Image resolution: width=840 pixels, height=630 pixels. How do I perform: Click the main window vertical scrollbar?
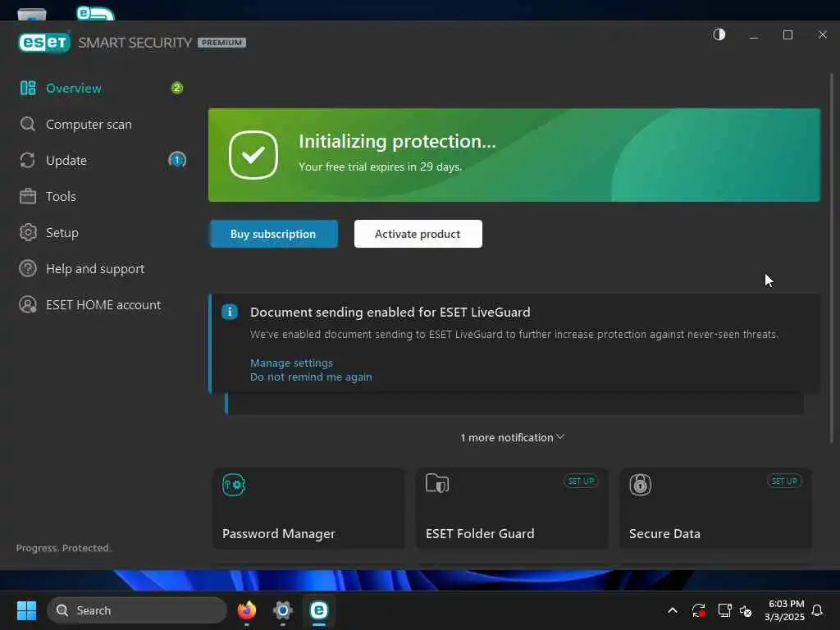tap(832, 260)
